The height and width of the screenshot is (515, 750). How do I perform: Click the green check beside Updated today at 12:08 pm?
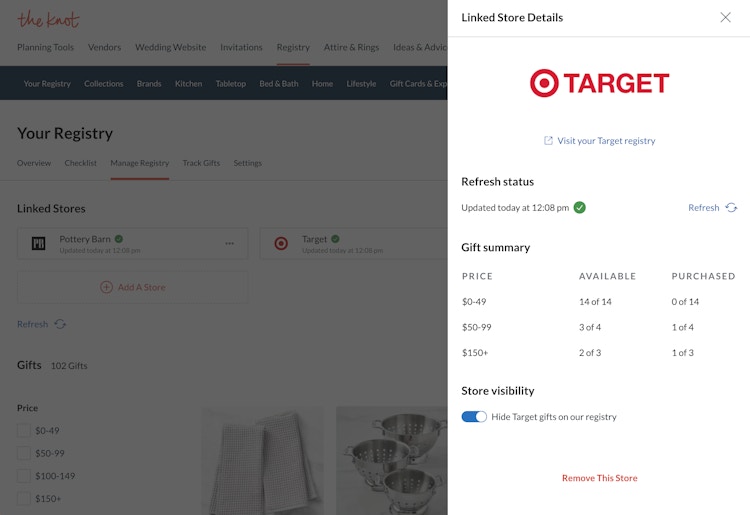click(579, 208)
